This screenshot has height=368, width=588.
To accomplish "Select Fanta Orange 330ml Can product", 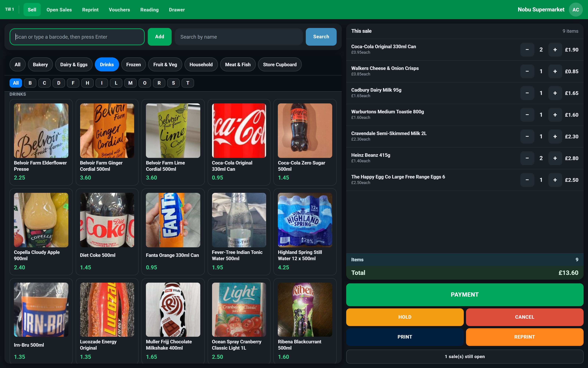I will 173,232.
